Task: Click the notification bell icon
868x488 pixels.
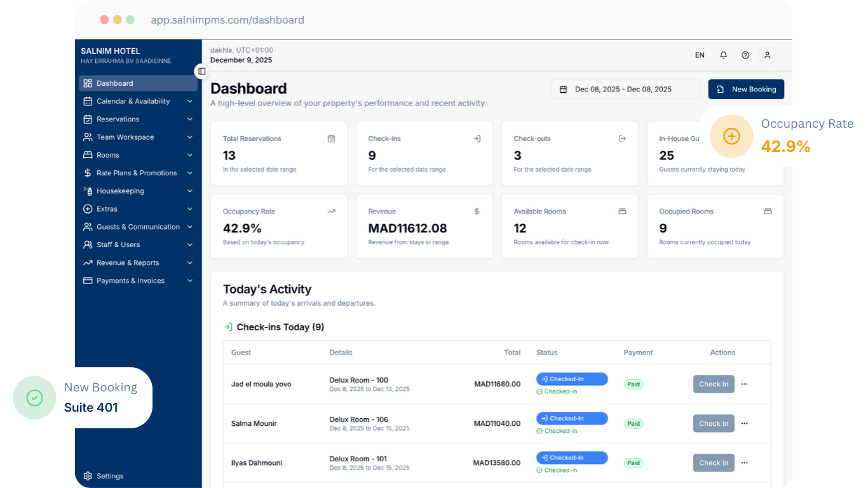Action: click(723, 55)
